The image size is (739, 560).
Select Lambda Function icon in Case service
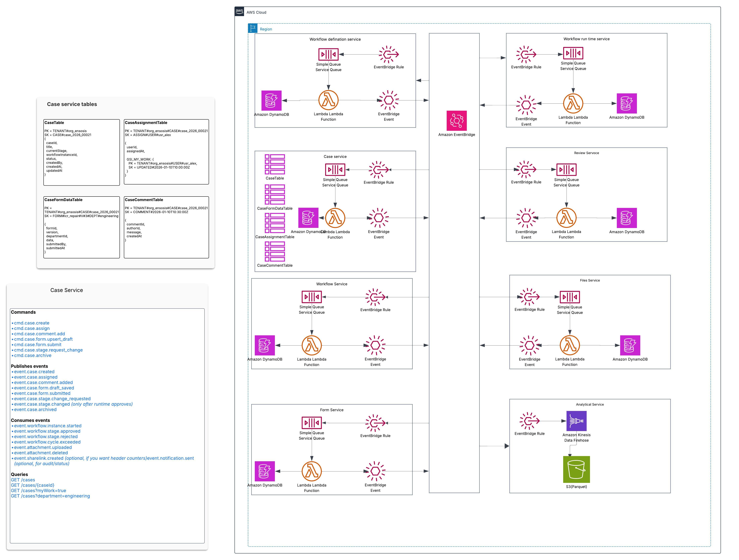tap(335, 218)
